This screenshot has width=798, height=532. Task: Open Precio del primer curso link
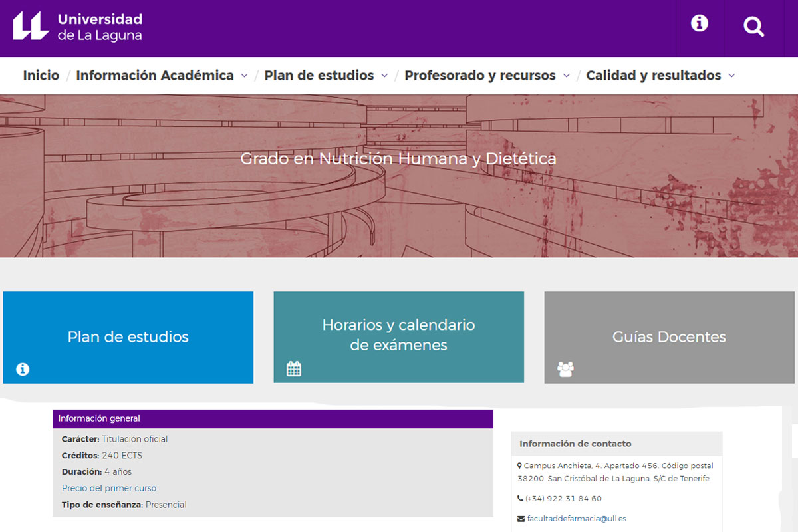click(x=109, y=488)
